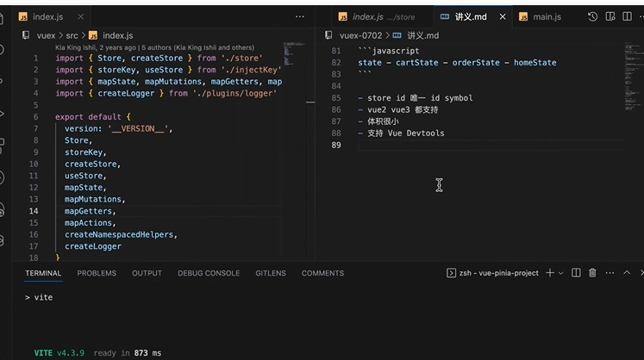Click cartState text on line 82

(x=417, y=63)
